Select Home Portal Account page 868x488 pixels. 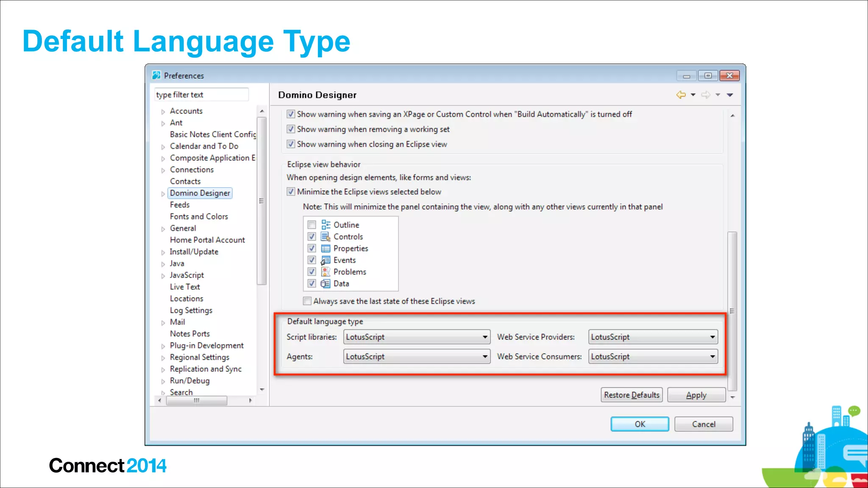click(x=207, y=240)
